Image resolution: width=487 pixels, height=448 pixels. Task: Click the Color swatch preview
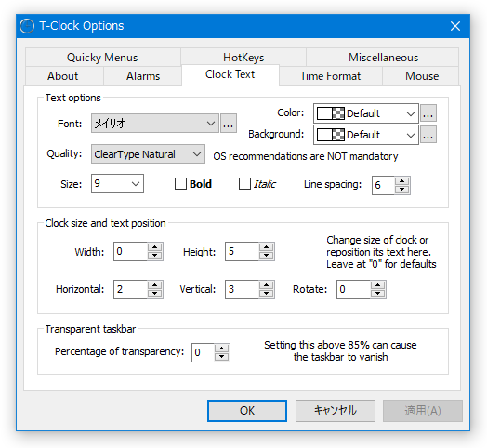click(331, 113)
